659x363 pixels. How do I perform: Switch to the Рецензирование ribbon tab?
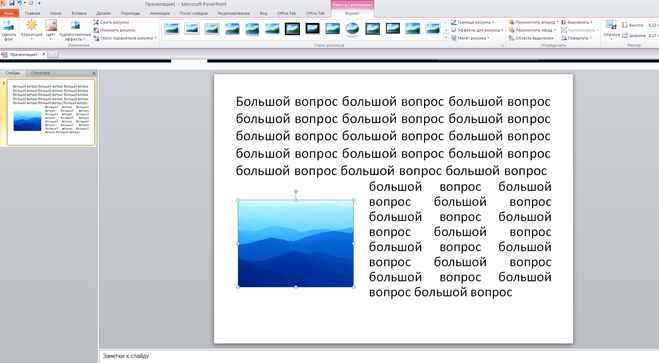234,13
